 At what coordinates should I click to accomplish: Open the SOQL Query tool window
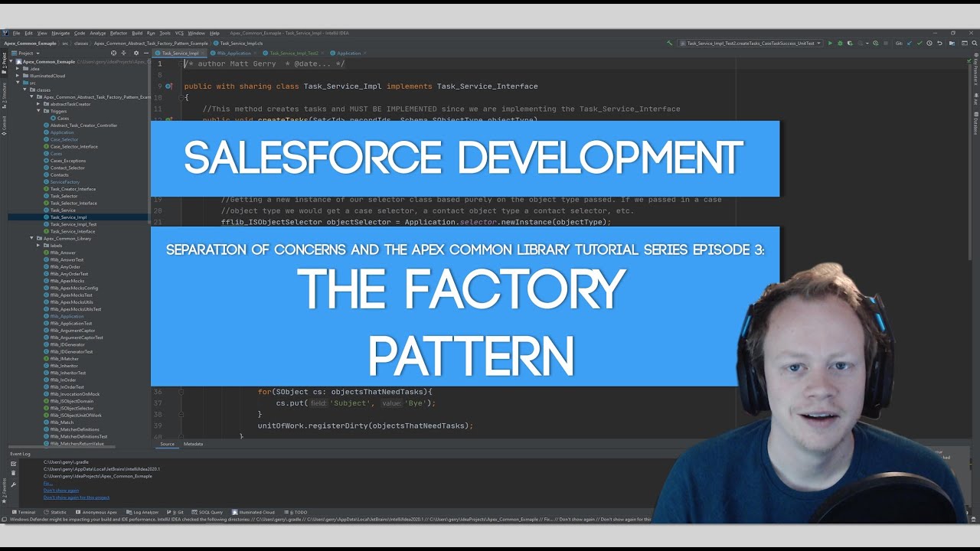pos(208,512)
